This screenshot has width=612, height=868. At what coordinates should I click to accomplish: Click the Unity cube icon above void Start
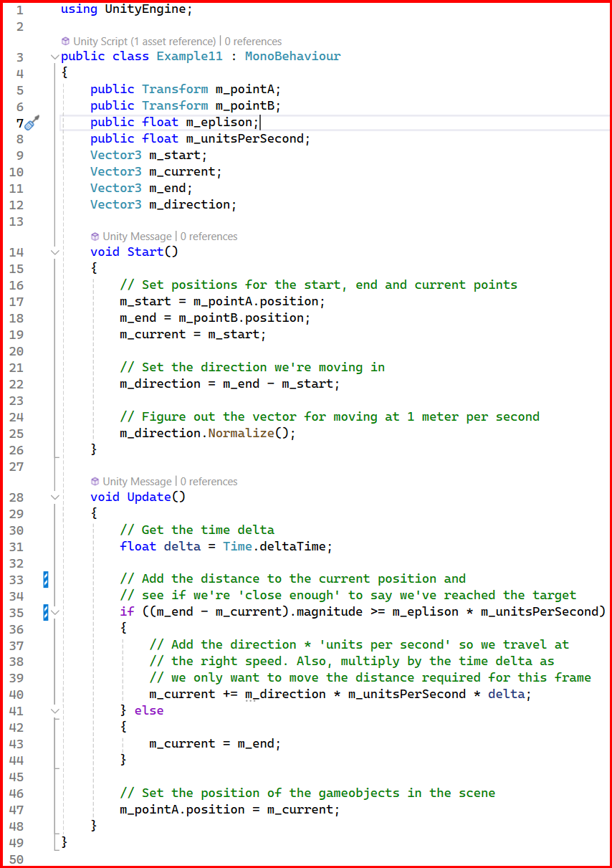coord(95,237)
